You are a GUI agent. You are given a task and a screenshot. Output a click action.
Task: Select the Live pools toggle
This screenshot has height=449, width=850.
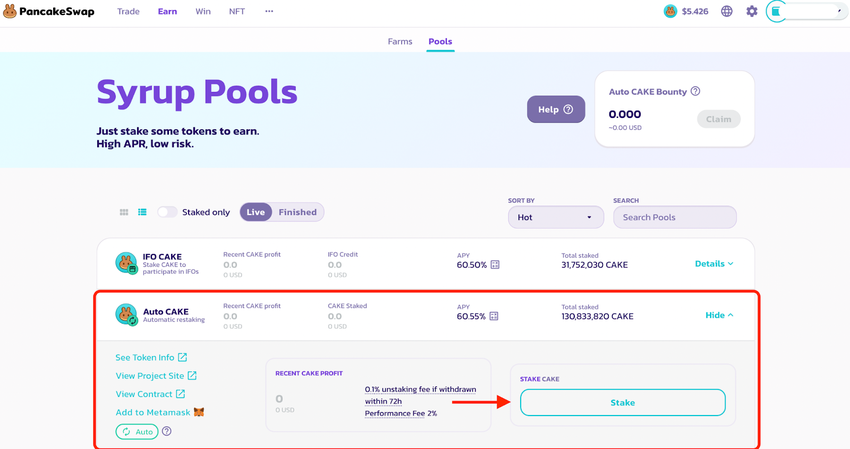click(256, 212)
